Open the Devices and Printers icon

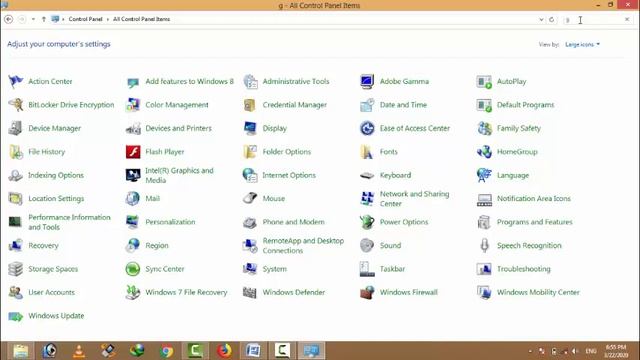click(x=133, y=128)
